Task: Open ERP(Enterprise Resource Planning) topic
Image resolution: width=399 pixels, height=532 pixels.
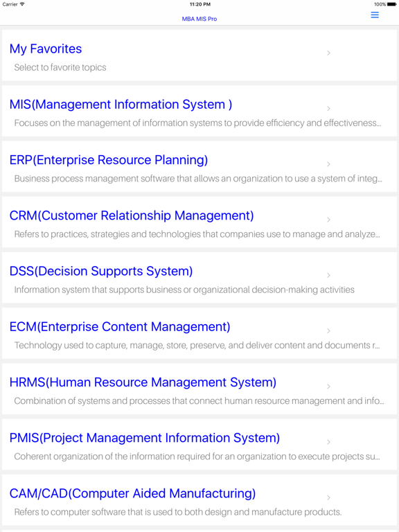Action: click(109, 160)
